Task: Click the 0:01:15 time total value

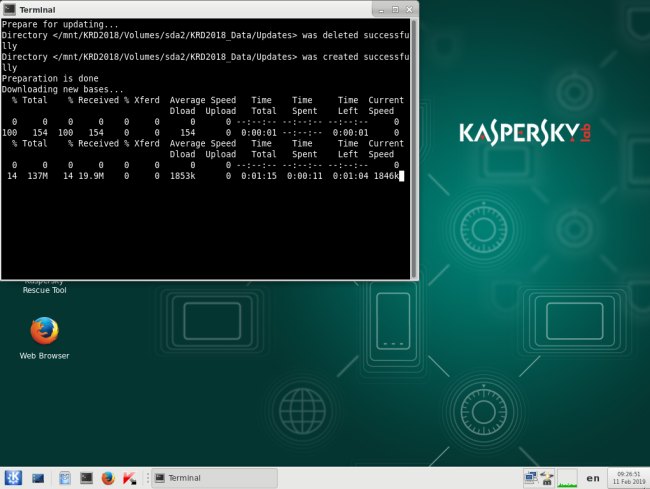Action: (259, 176)
